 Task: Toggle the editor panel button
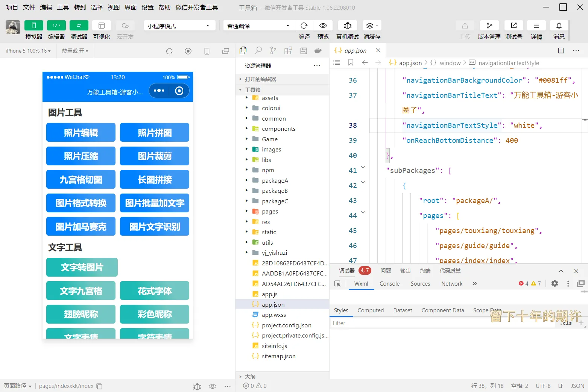pos(56,26)
